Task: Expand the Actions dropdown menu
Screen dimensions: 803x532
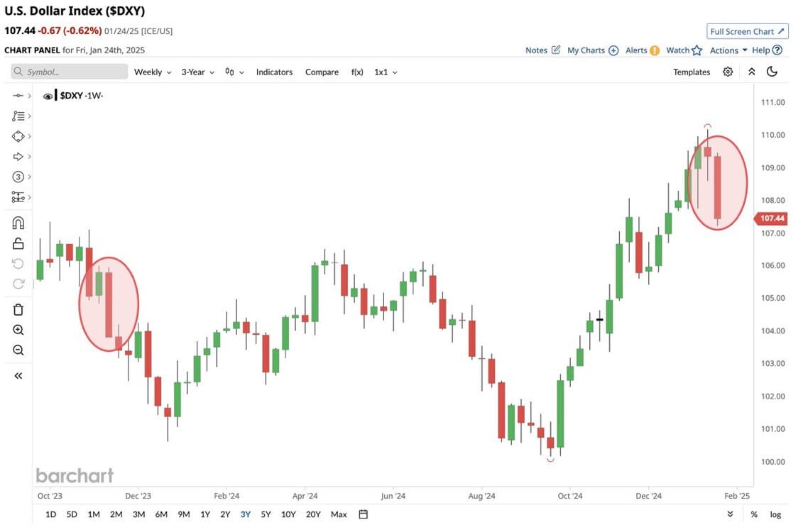Action: (x=728, y=50)
